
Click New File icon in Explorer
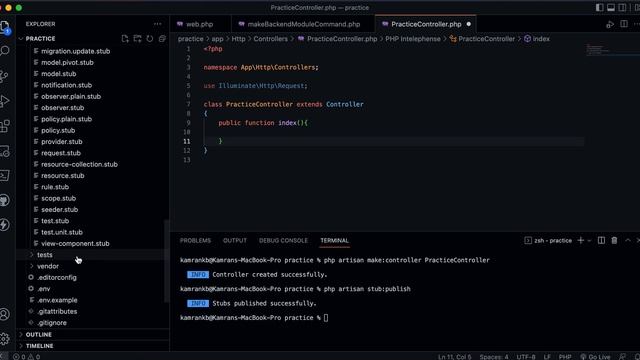coord(125,38)
